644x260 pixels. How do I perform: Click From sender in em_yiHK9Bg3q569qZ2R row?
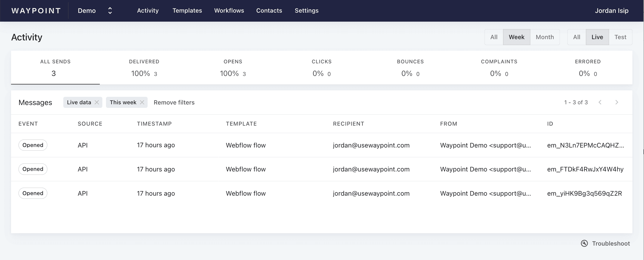click(x=485, y=193)
